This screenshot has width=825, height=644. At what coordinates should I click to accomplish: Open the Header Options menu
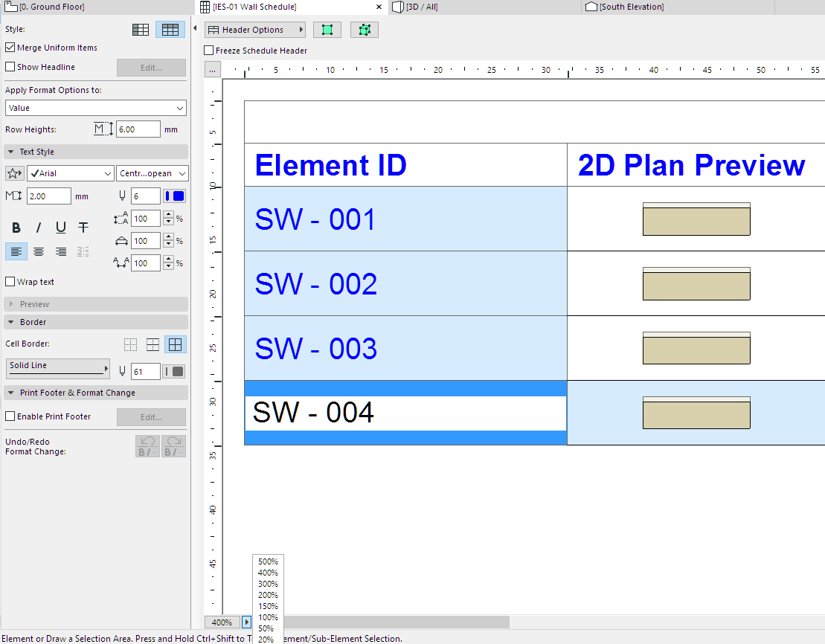(255, 30)
